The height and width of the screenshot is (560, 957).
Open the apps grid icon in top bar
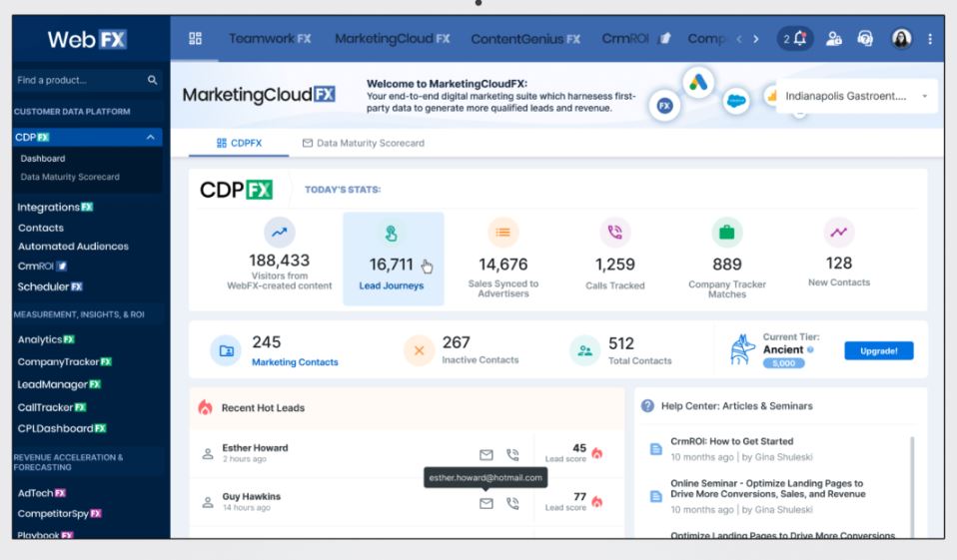196,38
